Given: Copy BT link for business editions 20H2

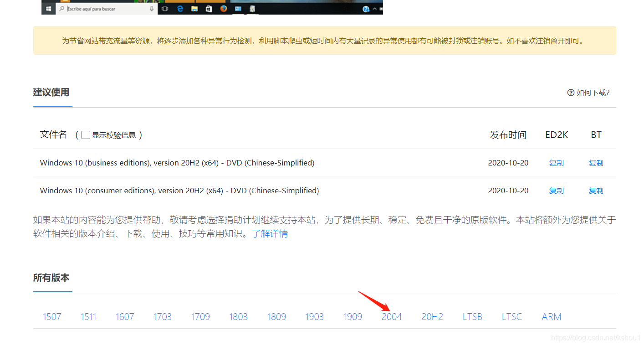Looking at the screenshot, I should [596, 163].
